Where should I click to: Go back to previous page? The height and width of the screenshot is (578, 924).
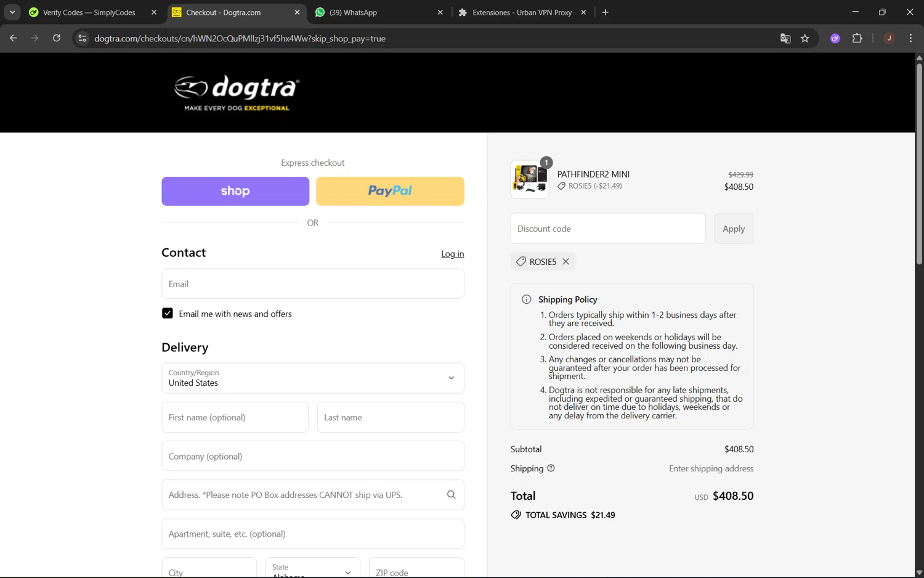(14, 38)
